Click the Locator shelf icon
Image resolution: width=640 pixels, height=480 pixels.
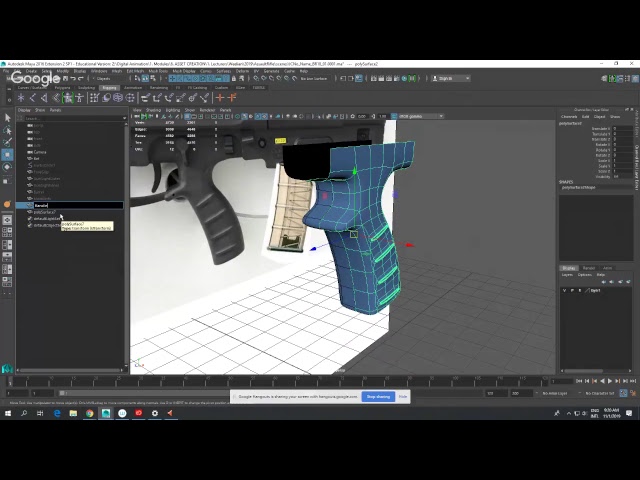coord(21,98)
